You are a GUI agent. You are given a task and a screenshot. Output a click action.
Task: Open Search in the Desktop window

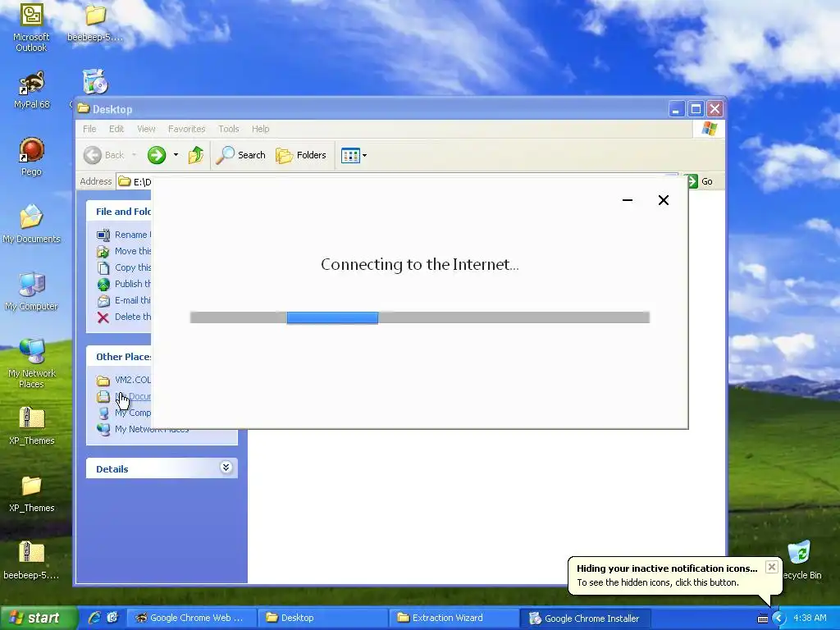pos(240,155)
